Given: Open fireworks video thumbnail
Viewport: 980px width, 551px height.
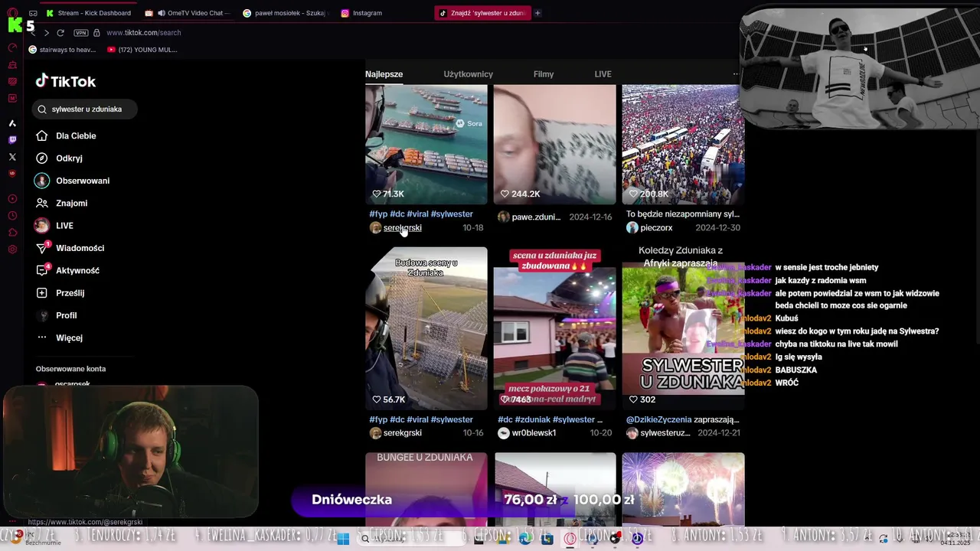Looking at the screenshot, I should coord(683,488).
